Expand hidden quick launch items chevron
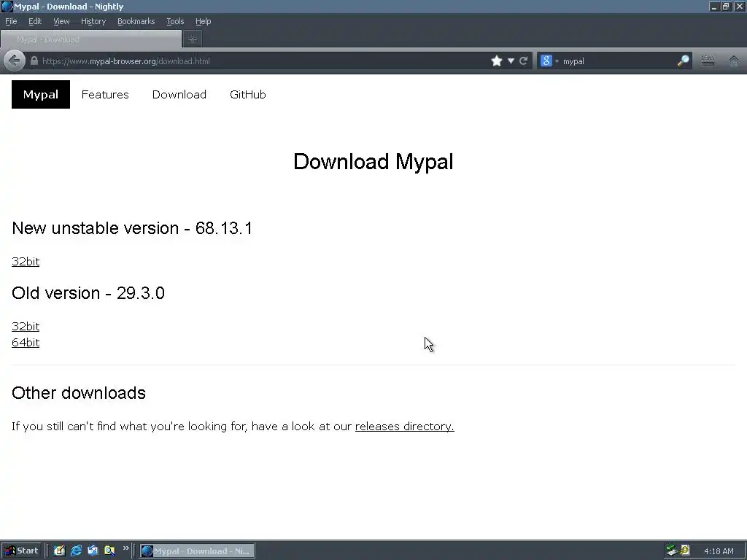 point(125,548)
